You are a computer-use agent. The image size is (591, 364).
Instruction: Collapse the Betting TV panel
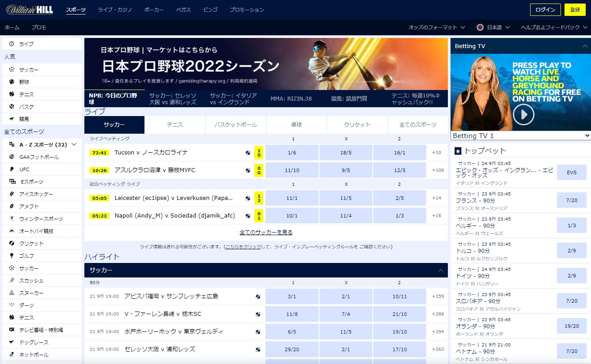pyautogui.click(x=585, y=46)
